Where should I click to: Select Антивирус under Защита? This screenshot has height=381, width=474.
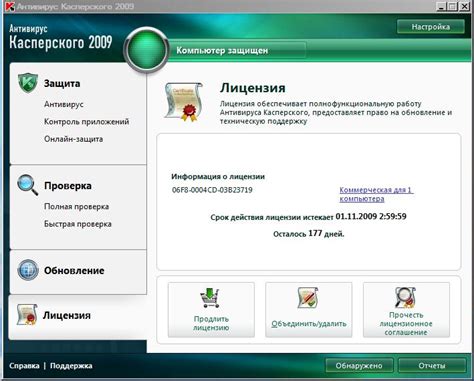pyautogui.click(x=64, y=104)
